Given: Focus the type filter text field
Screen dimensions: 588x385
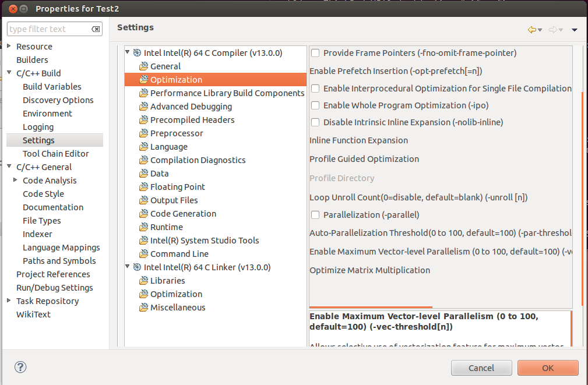Looking at the screenshot, I should (x=54, y=29).
